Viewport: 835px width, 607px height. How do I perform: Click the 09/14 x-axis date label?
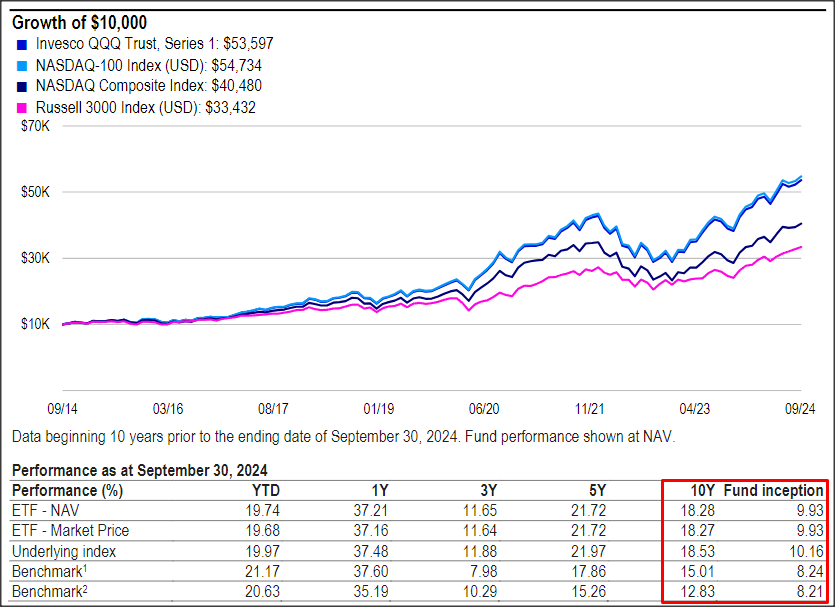click(62, 409)
